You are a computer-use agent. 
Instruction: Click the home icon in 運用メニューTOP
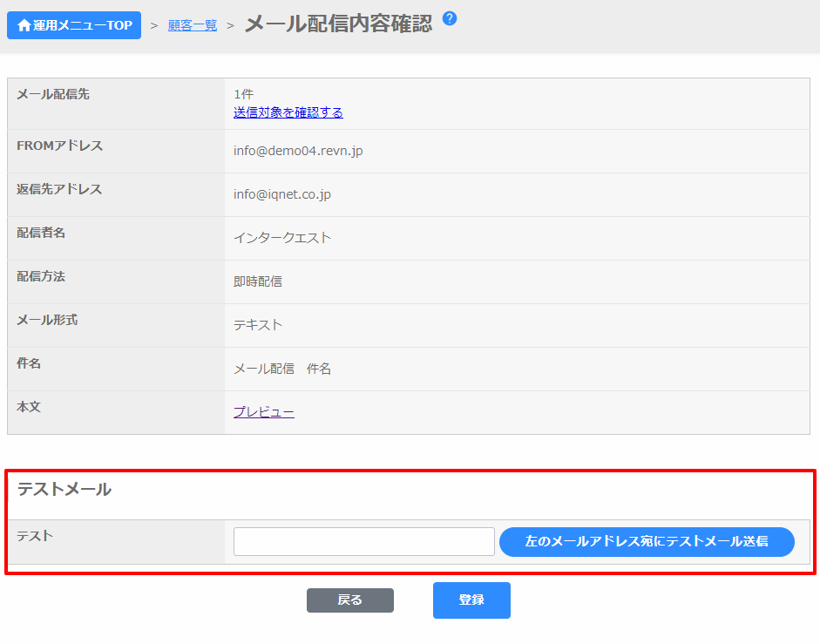point(24,26)
